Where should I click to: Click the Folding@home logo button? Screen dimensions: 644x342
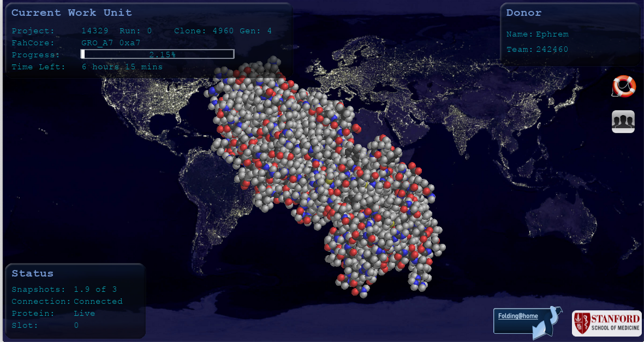coord(527,321)
